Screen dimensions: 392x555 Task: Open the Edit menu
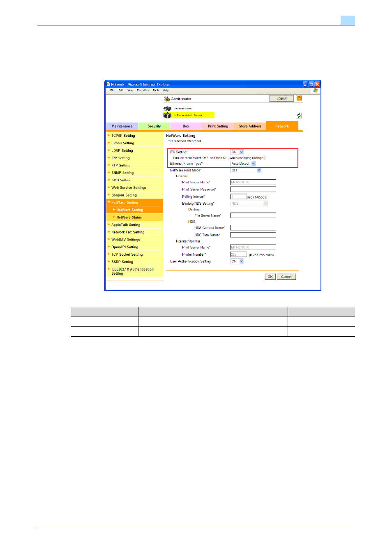tap(121, 90)
